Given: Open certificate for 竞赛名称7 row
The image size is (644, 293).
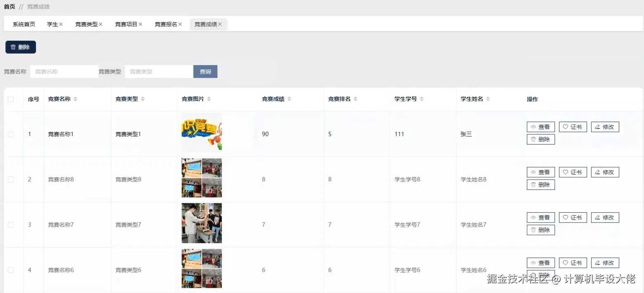Looking at the screenshot, I should click(573, 218).
